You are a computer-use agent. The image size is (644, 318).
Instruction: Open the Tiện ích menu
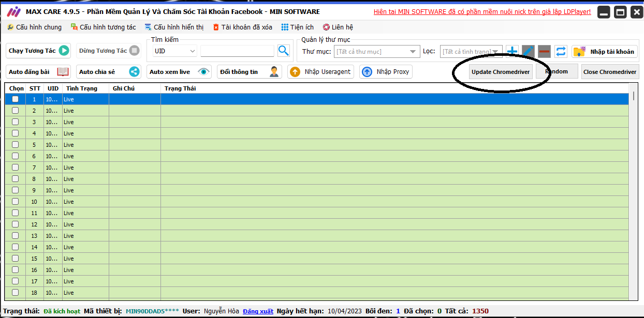(x=298, y=27)
